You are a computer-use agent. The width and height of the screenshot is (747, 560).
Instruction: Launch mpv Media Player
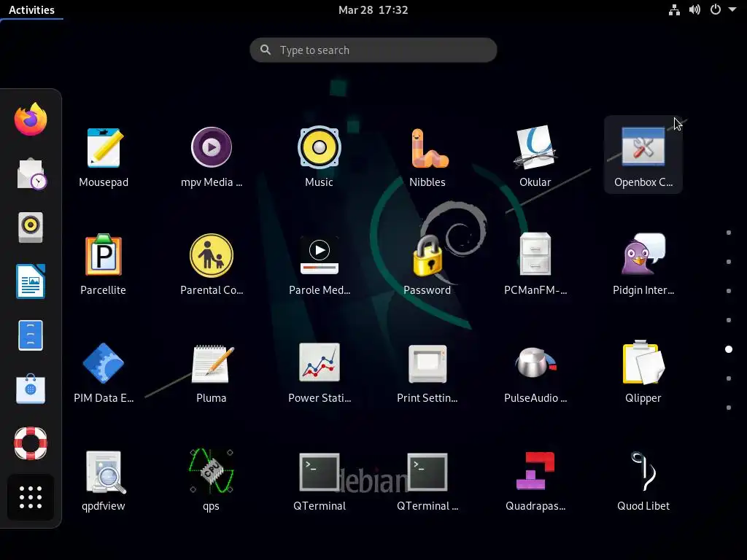point(212,156)
